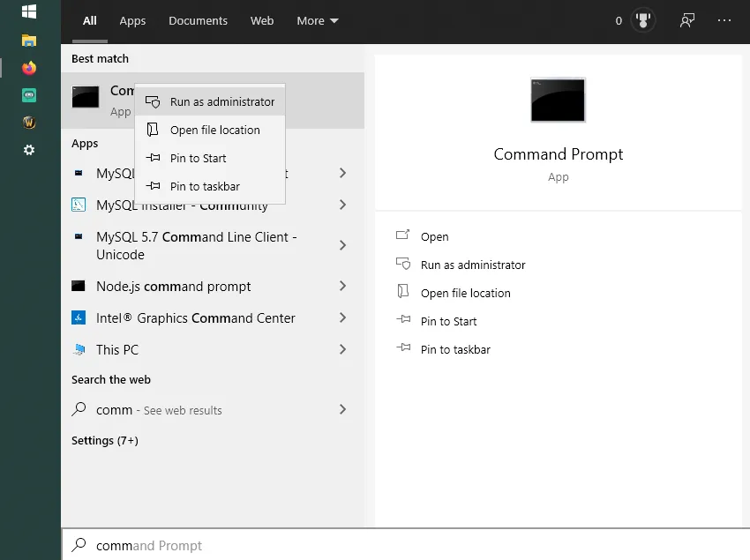Click the Intel Graphics Command Center icon
The image size is (750, 560).
click(x=79, y=317)
